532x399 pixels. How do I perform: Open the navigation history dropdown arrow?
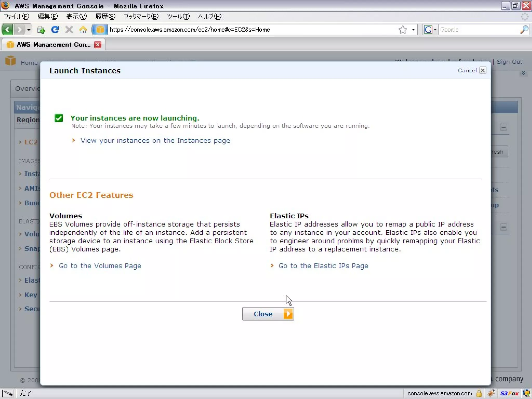pos(29,30)
